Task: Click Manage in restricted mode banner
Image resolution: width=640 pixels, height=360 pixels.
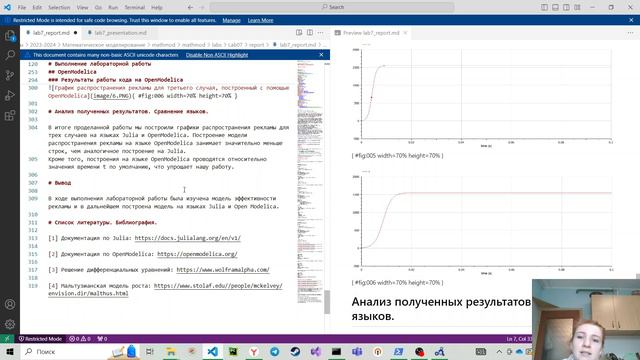Action: point(231,20)
